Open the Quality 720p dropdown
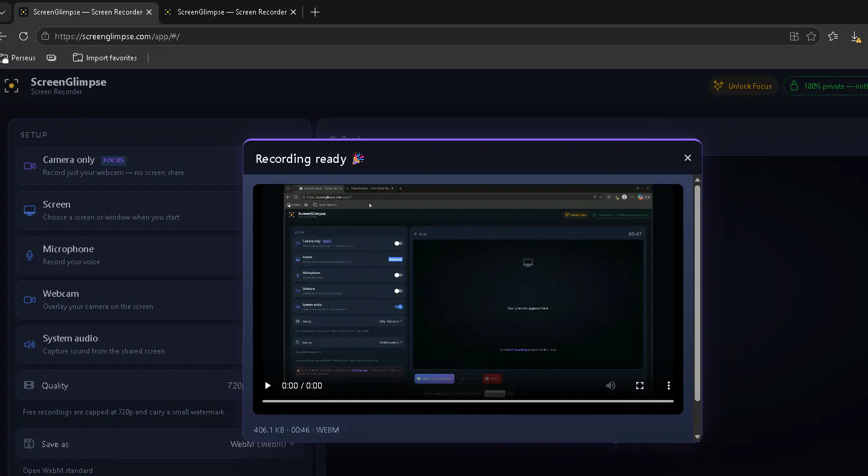 (x=235, y=386)
